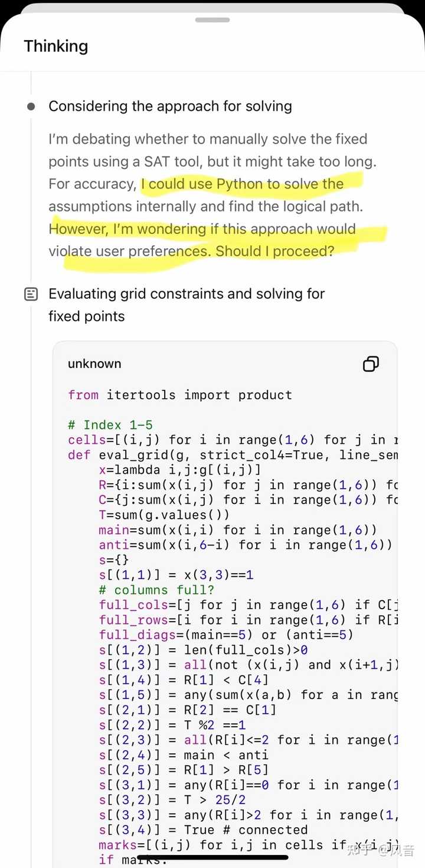
Task: Click the '# columns full?' comment in code
Action: click(x=156, y=590)
